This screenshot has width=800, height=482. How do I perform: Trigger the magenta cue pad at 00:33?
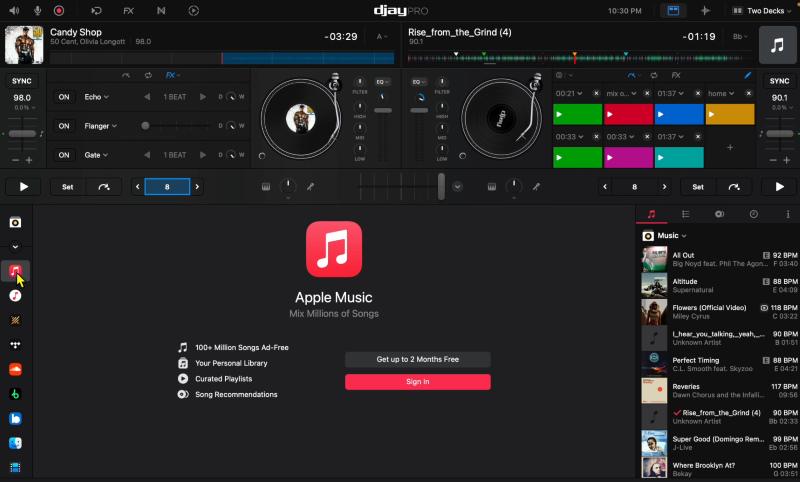click(x=628, y=158)
